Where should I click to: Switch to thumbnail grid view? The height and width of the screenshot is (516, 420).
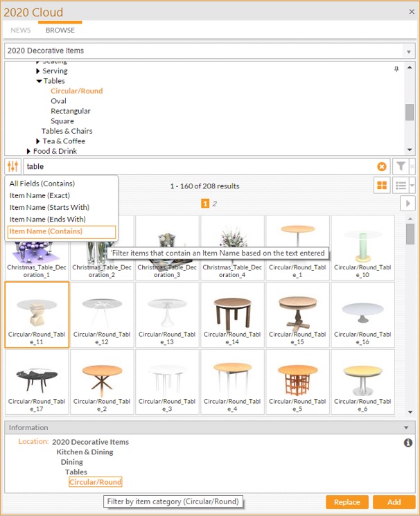(382, 186)
